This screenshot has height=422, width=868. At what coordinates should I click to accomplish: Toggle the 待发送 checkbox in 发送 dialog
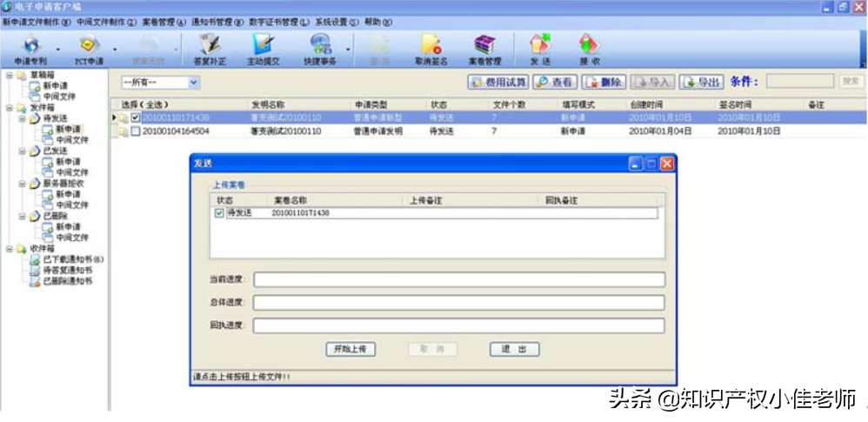(x=219, y=213)
